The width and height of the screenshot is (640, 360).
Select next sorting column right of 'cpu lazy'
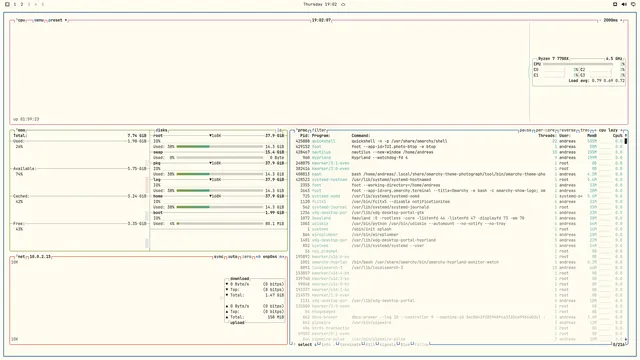(x=622, y=130)
